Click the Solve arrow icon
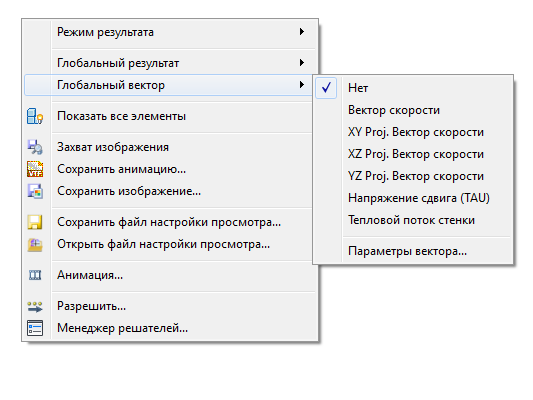Image resolution: width=533 pixels, height=400 pixels. (x=35, y=306)
